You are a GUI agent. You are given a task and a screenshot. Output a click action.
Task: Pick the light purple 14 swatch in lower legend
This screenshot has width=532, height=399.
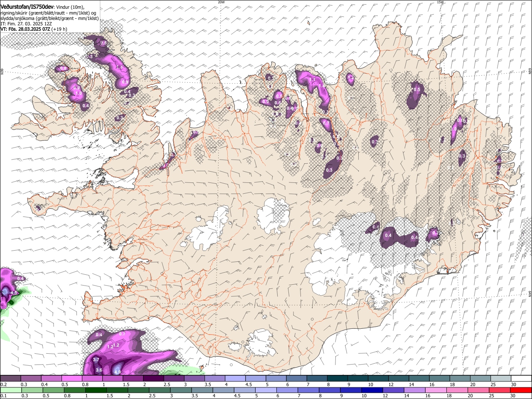414,390
